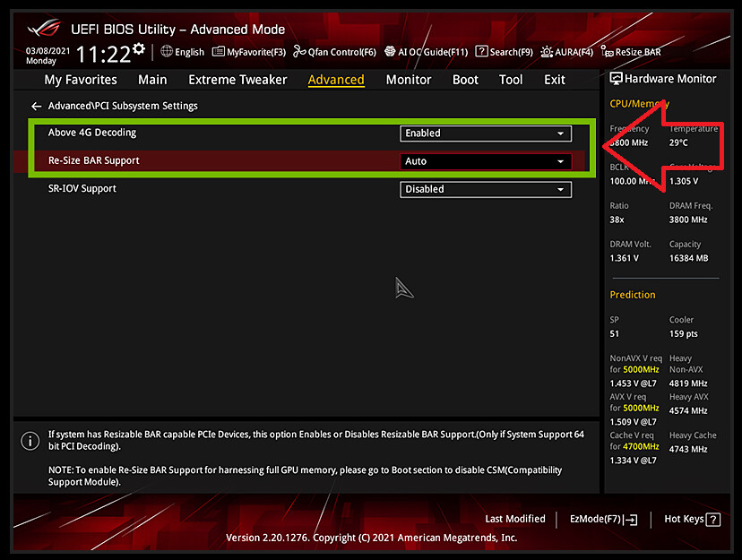Open MyFavorite(F3) shortcut in the toolbar

[x=249, y=52]
